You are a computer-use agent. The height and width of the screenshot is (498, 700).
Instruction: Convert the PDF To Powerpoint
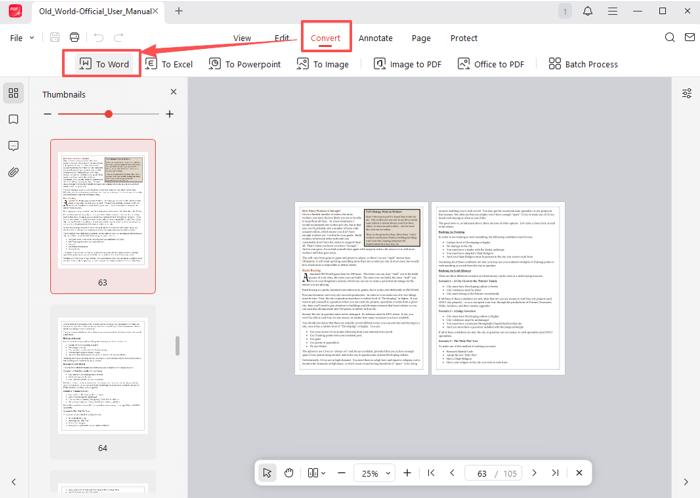(245, 64)
